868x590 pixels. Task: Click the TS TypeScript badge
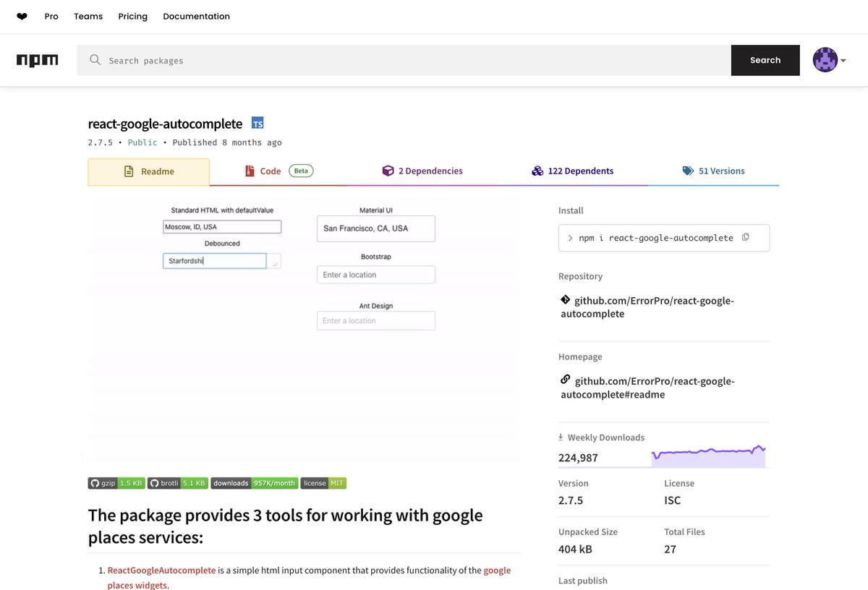coord(258,123)
